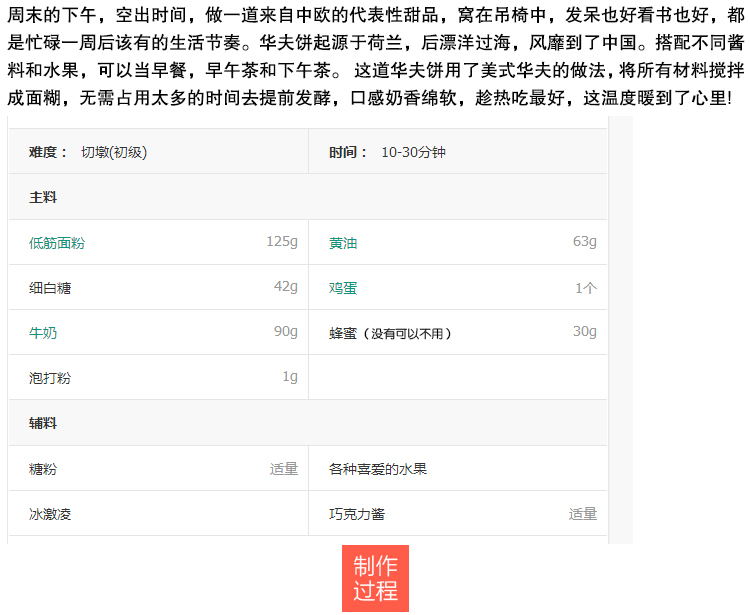Follow the 鸡蛋 ingredient link
The image size is (750, 615).
[x=343, y=288]
